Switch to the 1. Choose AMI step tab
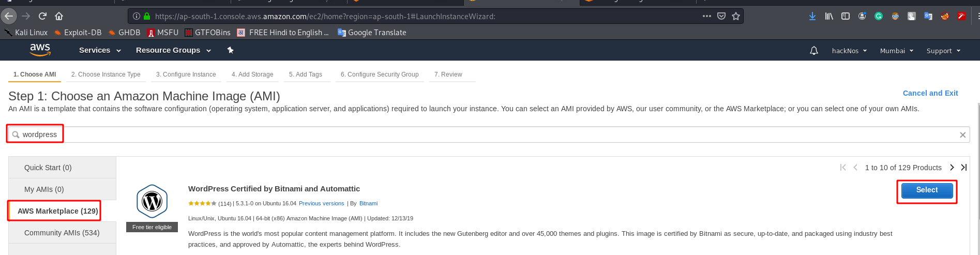This screenshot has width=980, height=255. pyautogui.click(x=35, y=74)
